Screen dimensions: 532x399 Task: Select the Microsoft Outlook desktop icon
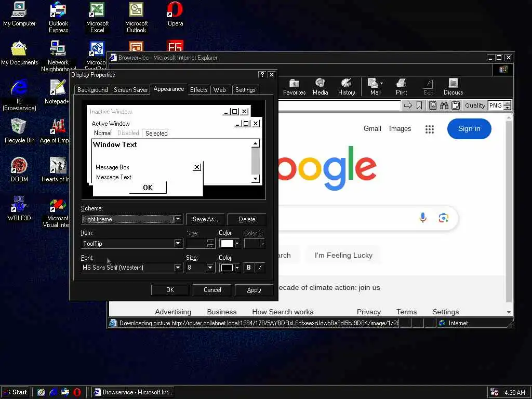point(137,17)
